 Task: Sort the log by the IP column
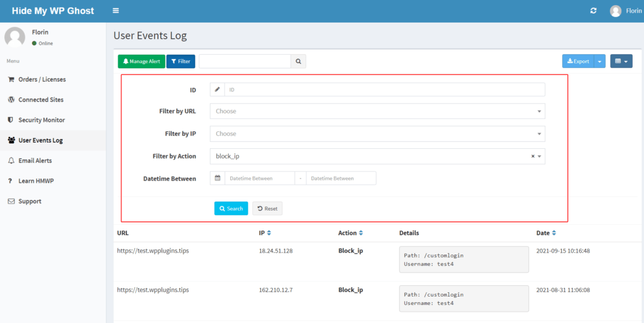pyautogui.click(x=269, y=233)
